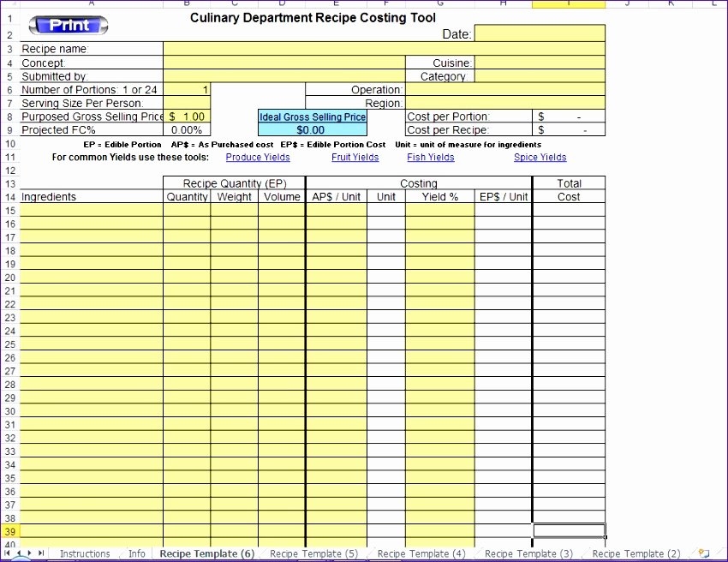
Task: Go to last sheet navigation arrow
Action: [x=41, y=553]
